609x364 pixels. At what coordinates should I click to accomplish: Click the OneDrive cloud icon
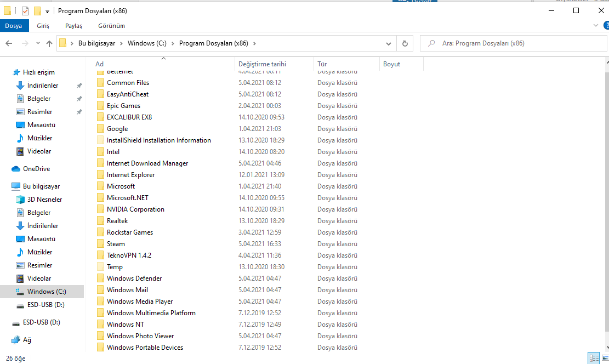point(15,169)
